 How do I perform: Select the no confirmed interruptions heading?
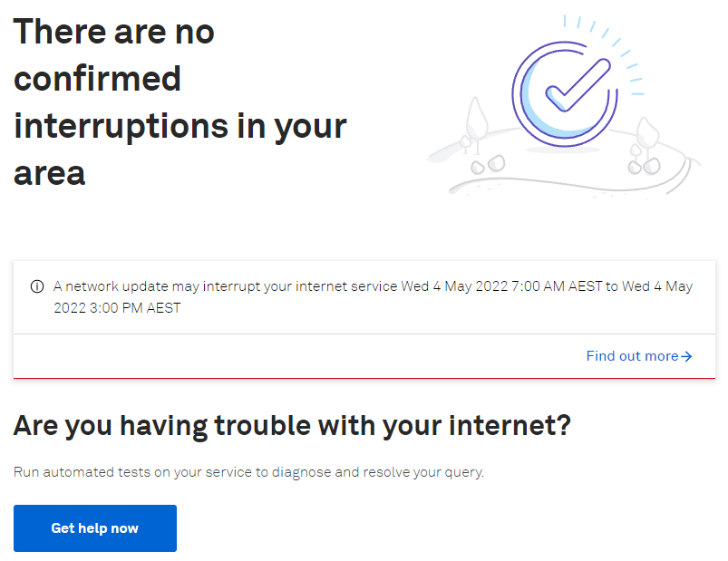[180, 102]
